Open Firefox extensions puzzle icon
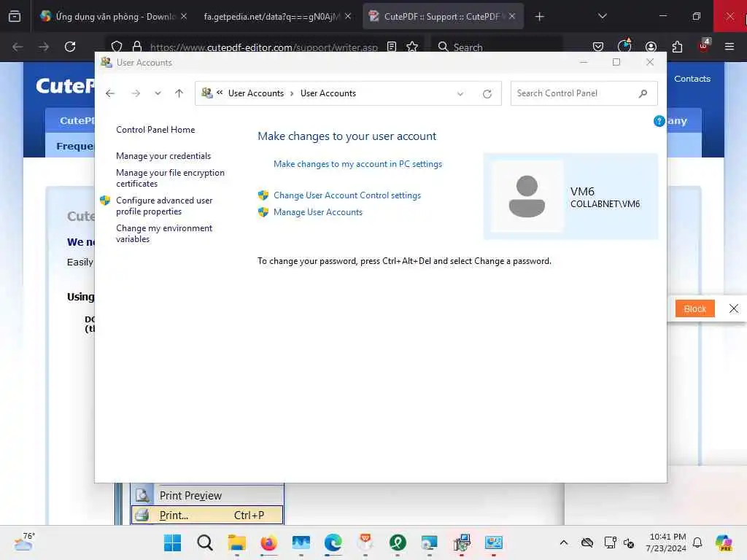The height and width of the screenshot is (560, 747). [x=677, y=47]
